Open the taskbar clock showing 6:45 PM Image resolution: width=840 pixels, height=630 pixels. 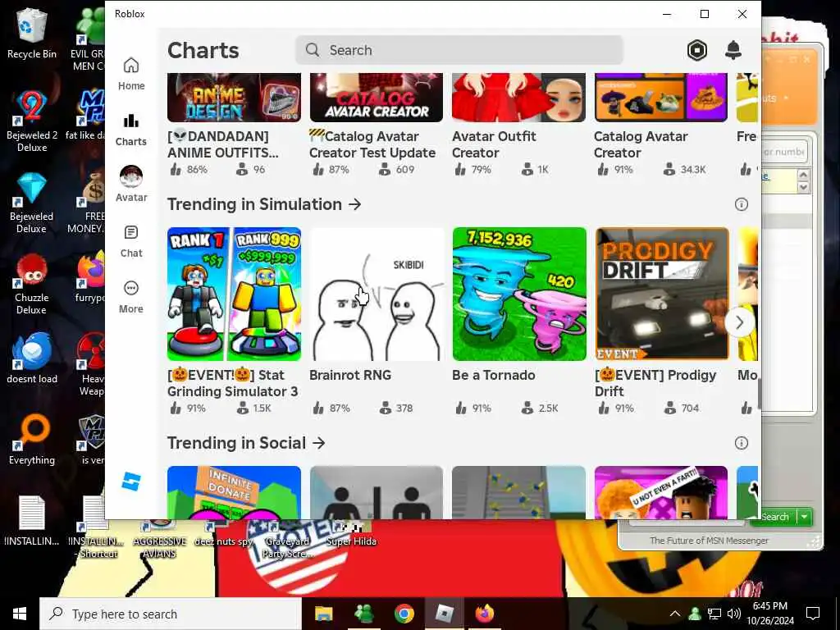pos(770,614)
